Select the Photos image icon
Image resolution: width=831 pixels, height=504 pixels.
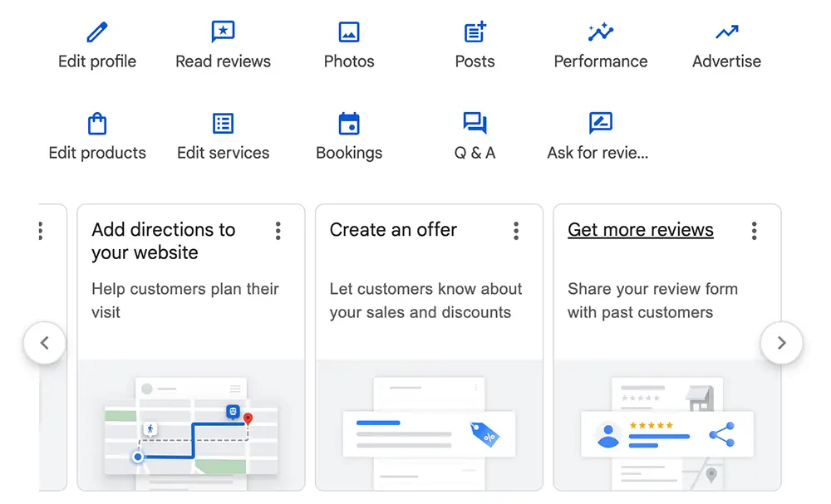(349, 32)
